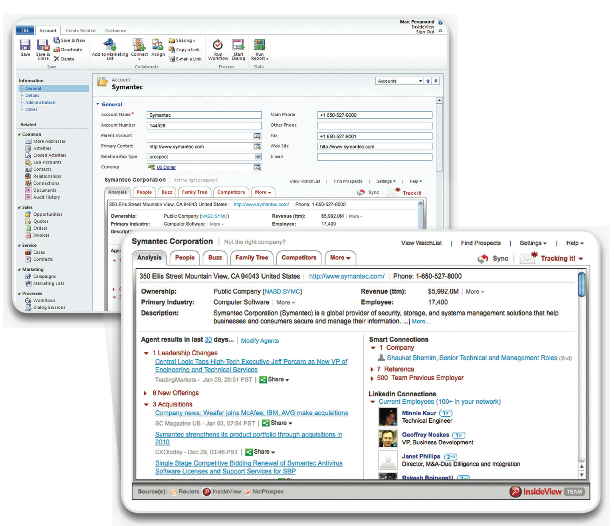Click Add to Marketing List icon

110,44
